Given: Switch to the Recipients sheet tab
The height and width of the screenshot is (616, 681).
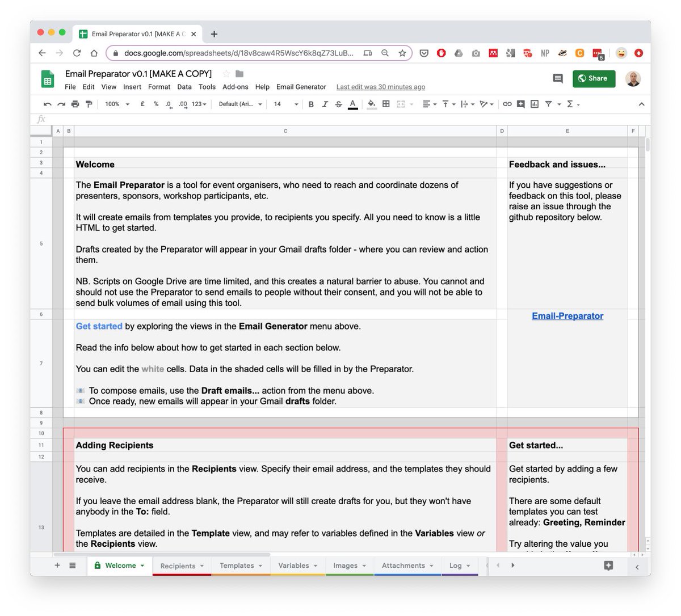Looking at the screenshot, I should tap(182, 566).
